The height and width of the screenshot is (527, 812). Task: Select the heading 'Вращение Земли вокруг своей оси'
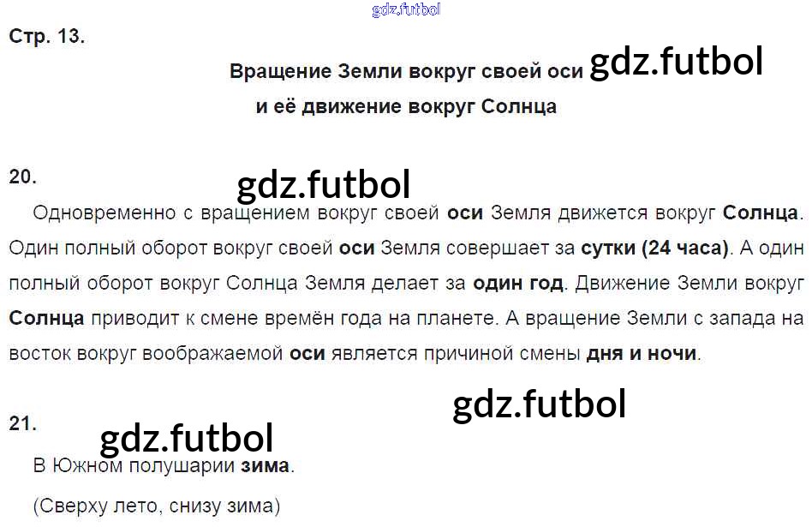pyautogui.click(x=406, y=71)
